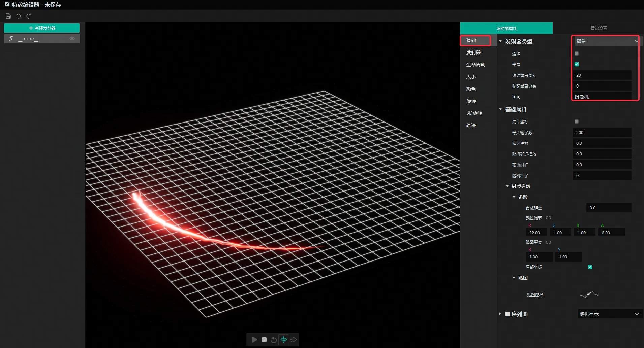
Task: Click the save icon in the top toolbar
Action: pyautogui.click(x=8, y=16)
